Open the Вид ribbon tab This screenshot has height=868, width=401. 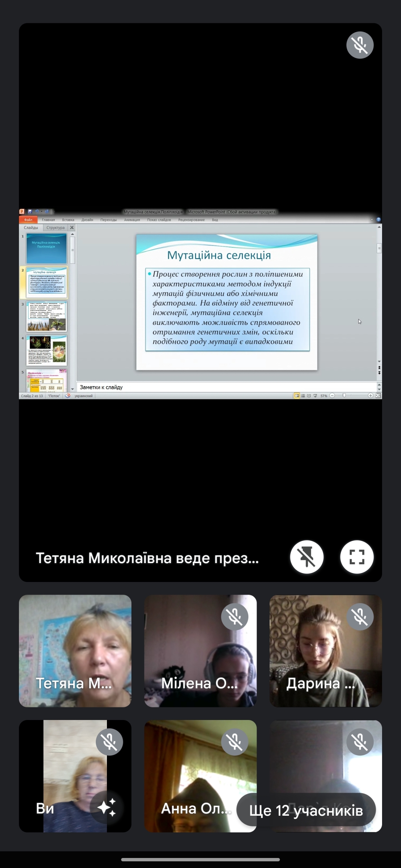point(215,220)
